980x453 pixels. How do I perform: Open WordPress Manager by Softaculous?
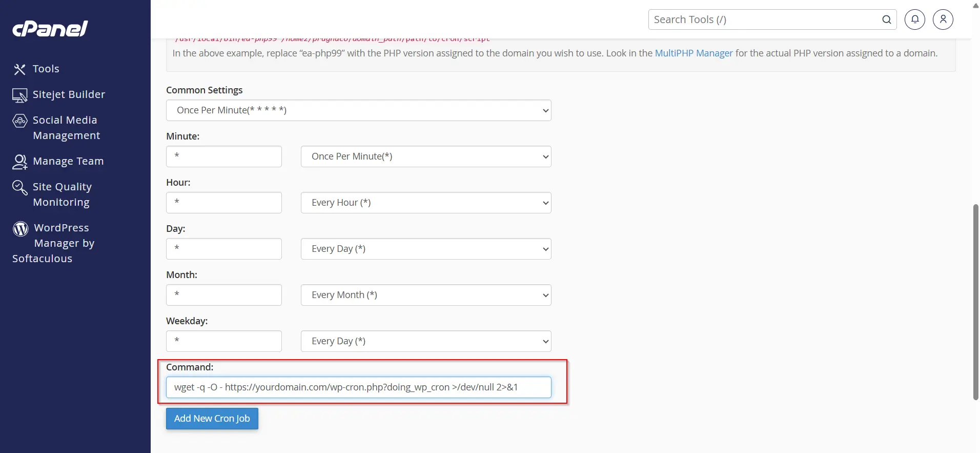[54, 243]
